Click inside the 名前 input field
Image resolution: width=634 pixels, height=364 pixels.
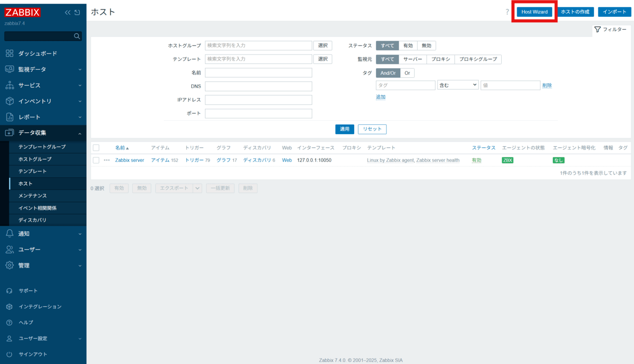[258, 72]
